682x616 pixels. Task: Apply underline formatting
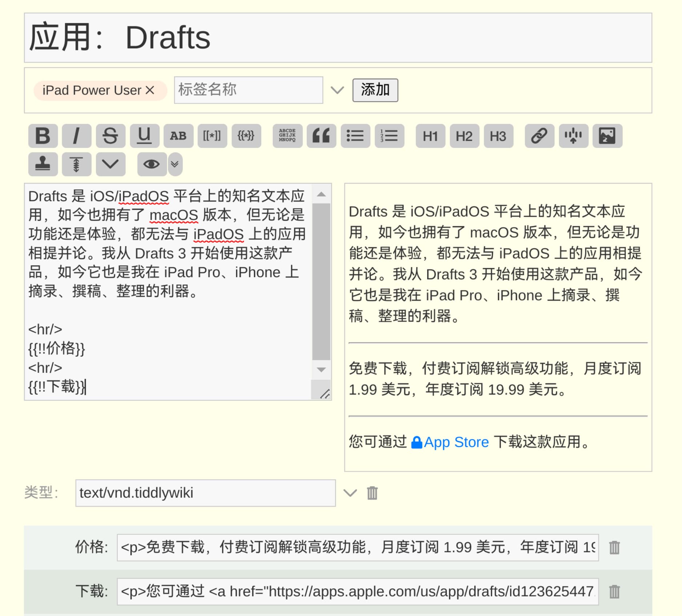tap(144, 136)
